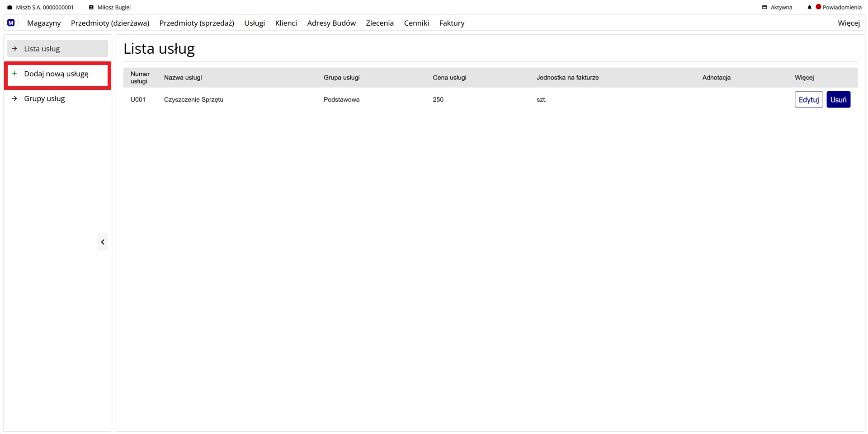Go to Przedmioty (dzierżawa)
The width and height of the screenshot is (868, 434).
(x=110, y=23)
